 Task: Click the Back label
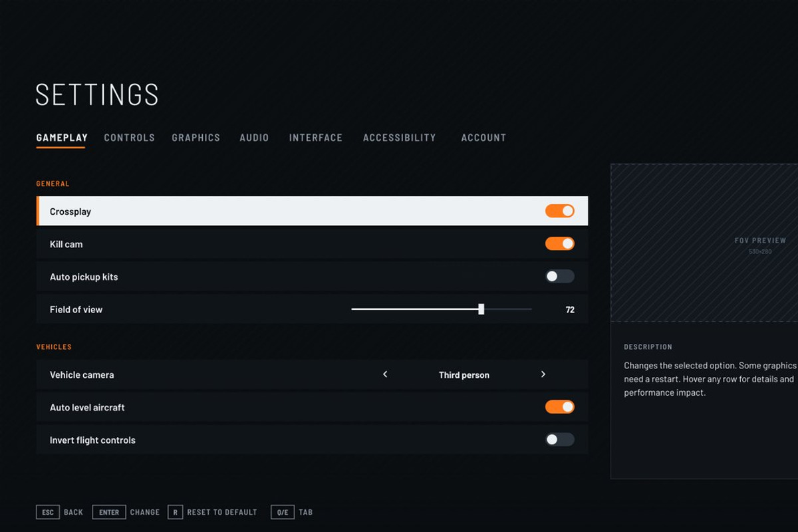[73, 512]
